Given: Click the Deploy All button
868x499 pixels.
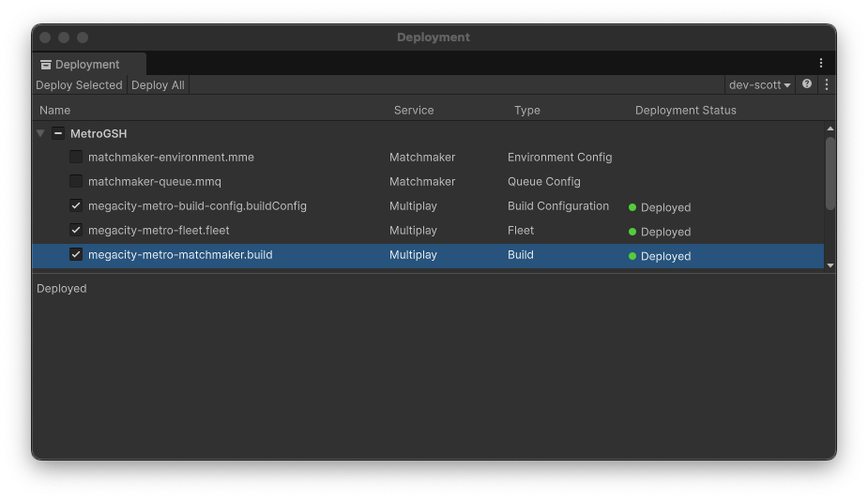Looking at the screenshot, I should pos(158,85).
